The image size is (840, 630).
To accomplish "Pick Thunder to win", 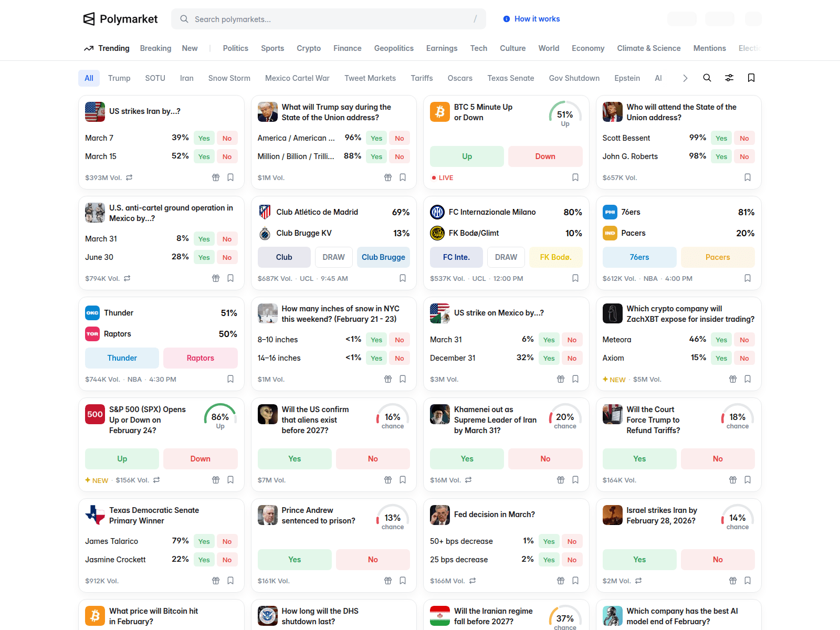I will (x=122, y=358).
